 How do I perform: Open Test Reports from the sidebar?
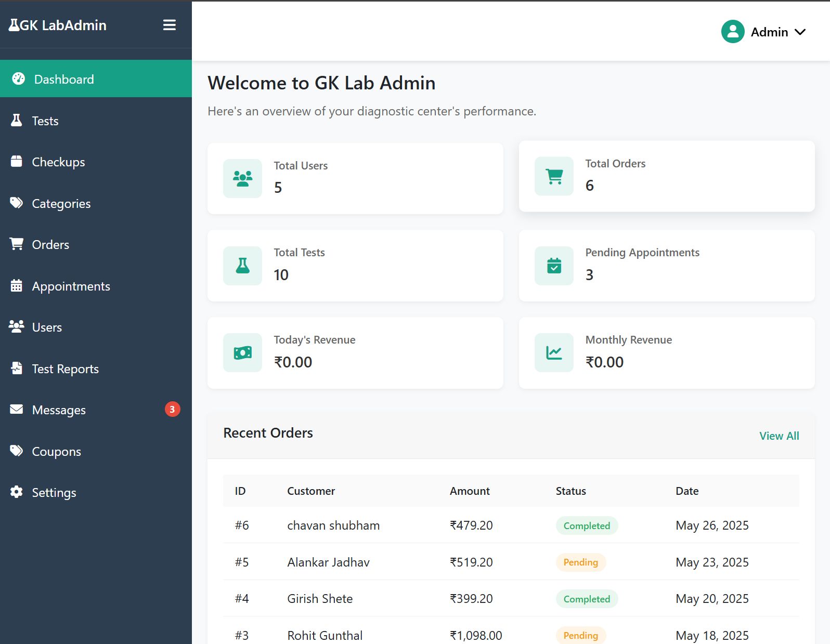point(65,369)
